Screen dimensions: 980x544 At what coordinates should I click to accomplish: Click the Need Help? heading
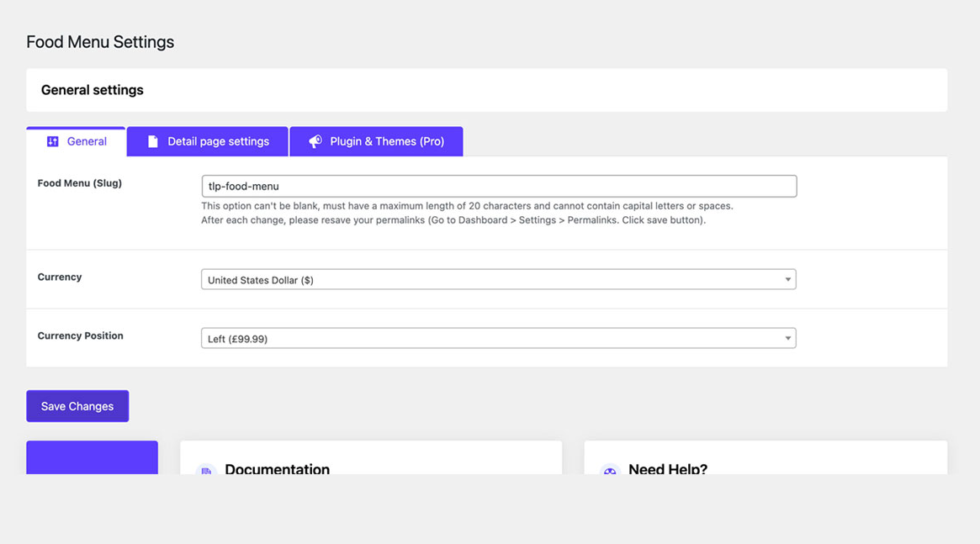coord(667,468)
